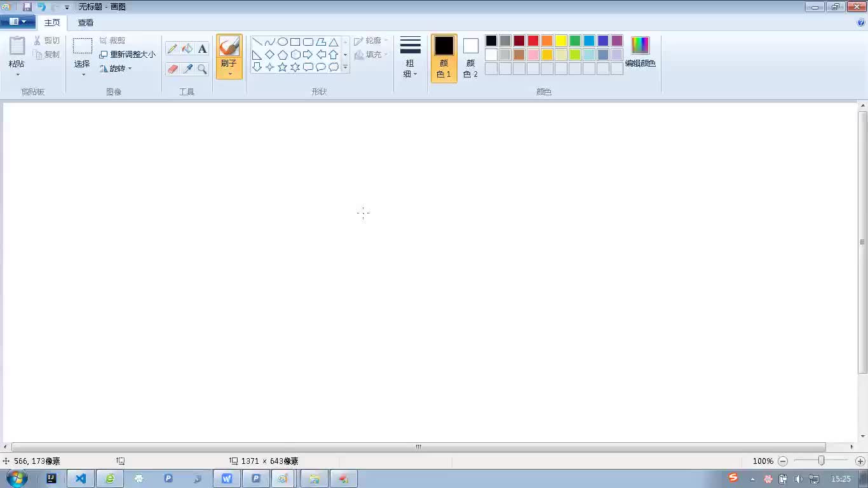
Task: Click the Resize (重新调整大小) button
Action: (x=128, y=55)
